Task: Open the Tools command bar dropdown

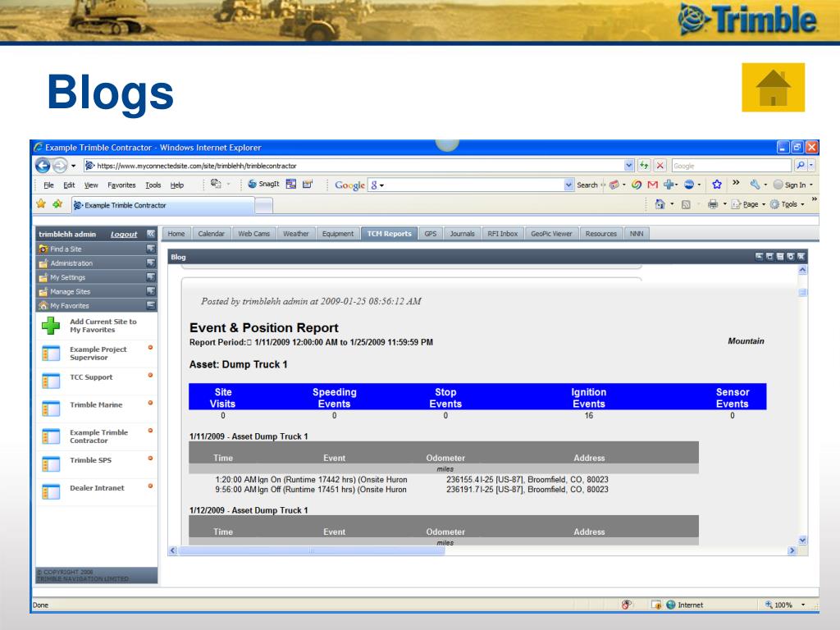Action: pyautogui.click(x=787, y=204)
